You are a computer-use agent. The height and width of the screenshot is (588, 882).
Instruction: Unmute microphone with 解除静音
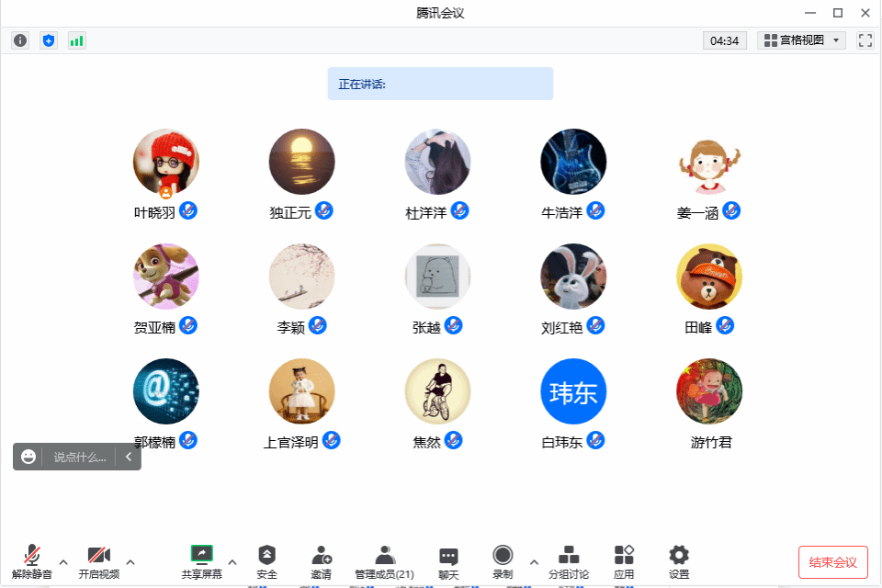pos(32,561)
